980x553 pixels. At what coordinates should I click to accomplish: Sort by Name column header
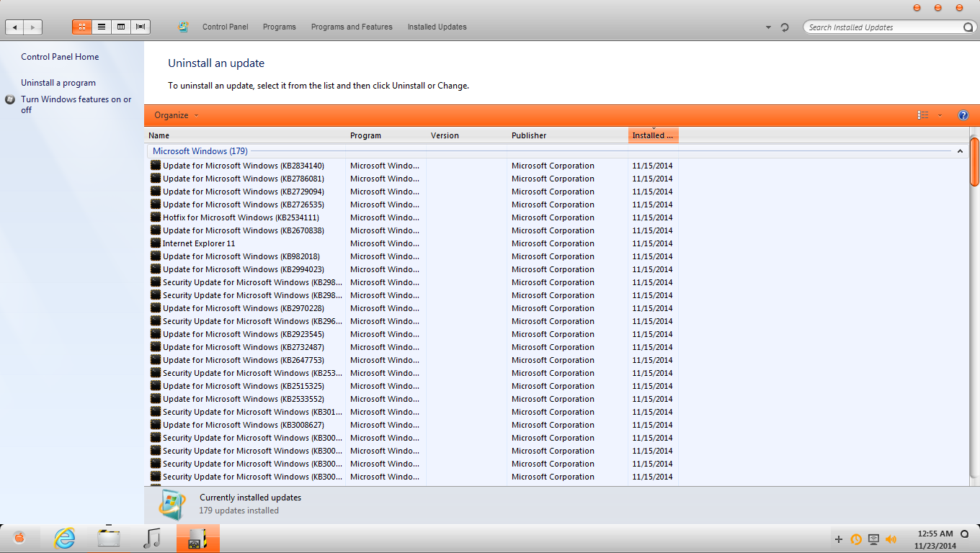click(x=245, y=135)
